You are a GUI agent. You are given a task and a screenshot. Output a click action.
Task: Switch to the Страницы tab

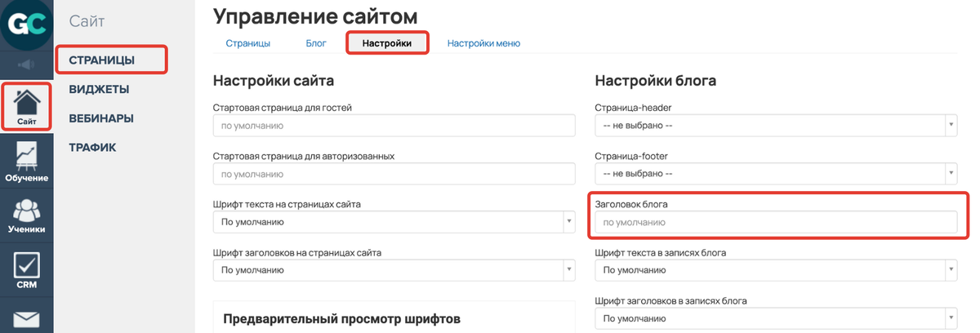pyautogui.click(x=247, y=43)
